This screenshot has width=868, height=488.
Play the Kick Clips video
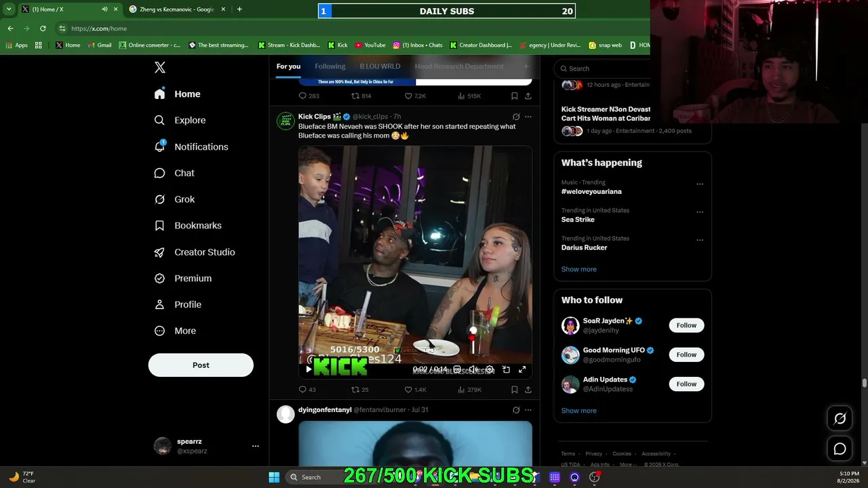click(x=309, y=369)
